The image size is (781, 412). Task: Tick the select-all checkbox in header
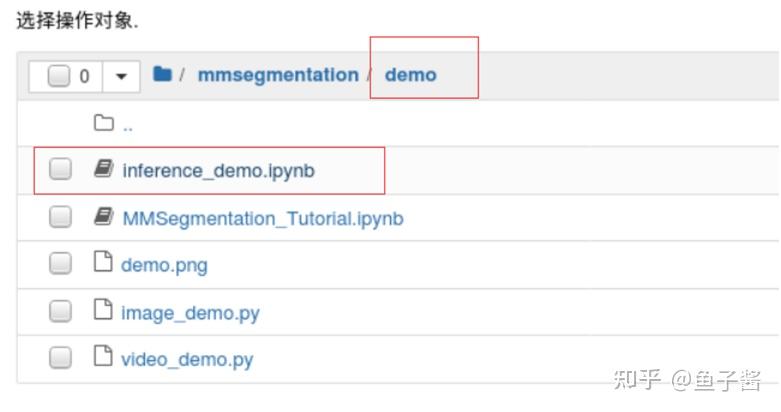pos(59,75)
